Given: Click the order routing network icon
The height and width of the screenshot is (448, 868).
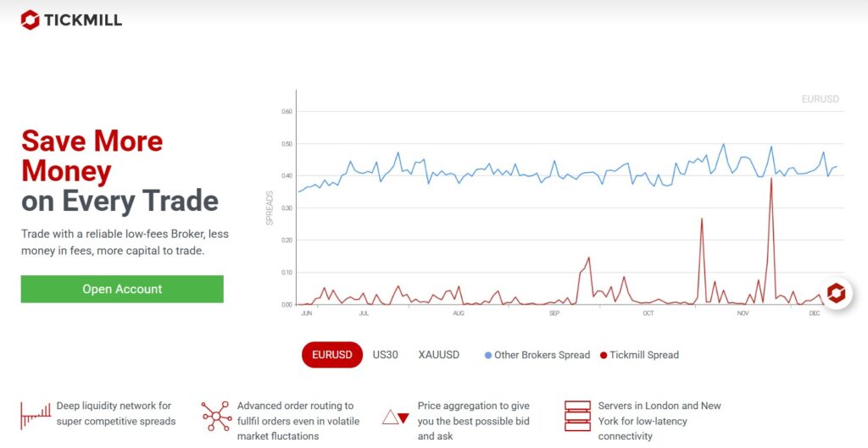Looking at the screenshot, I should 216,416.
